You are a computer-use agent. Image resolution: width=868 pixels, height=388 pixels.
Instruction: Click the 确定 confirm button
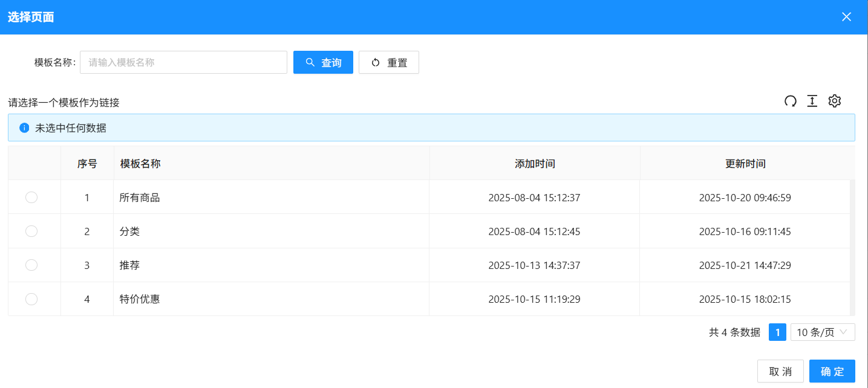pos(832,371)
